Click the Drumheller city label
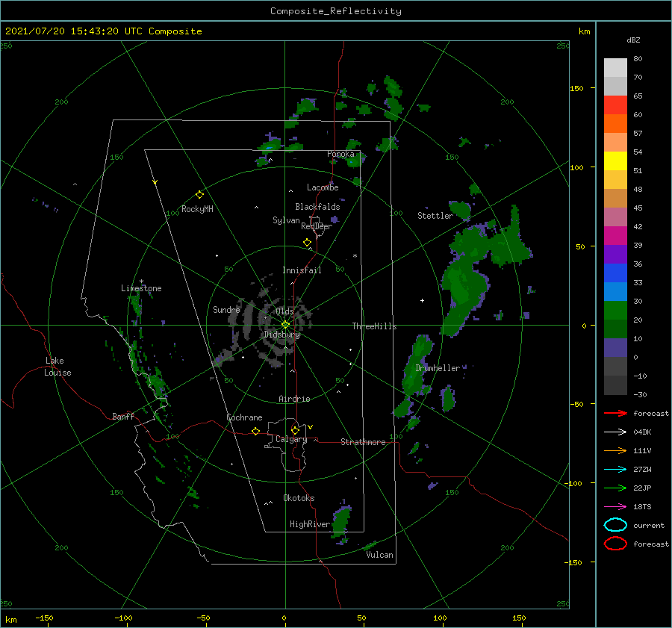Viewport: 672px width, 628px height. tap(438, 368)
